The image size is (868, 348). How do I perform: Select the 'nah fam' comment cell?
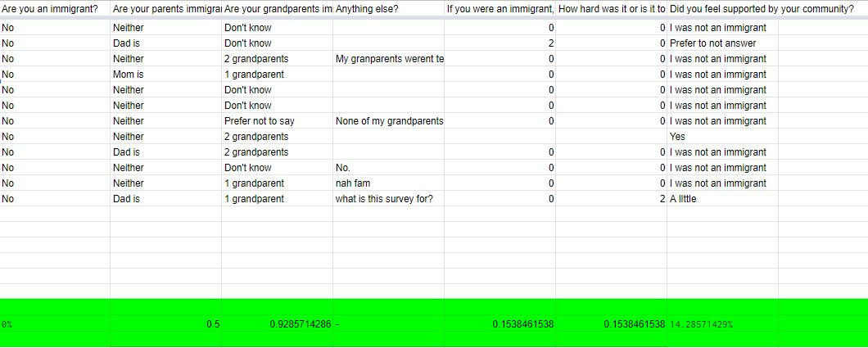(388, 183)
